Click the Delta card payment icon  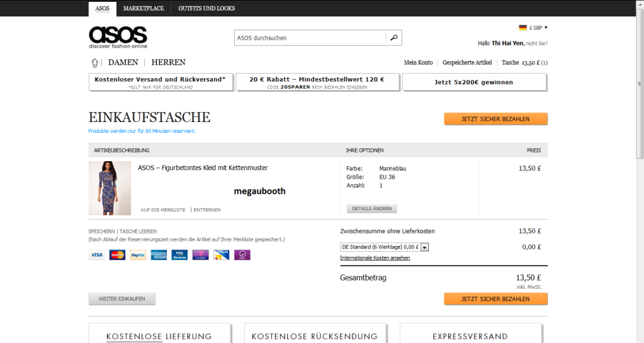point(222,255)
